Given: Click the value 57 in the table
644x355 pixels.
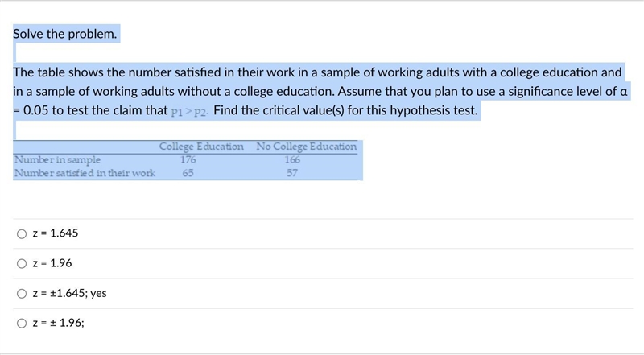Looking at the screenshot, I should pos(292,173).
